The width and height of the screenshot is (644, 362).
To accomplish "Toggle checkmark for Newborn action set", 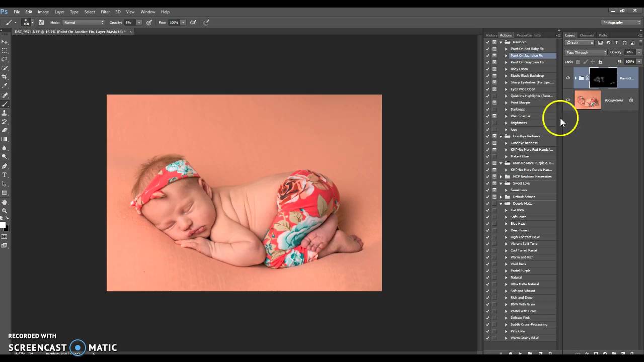I will pos(488,42).
